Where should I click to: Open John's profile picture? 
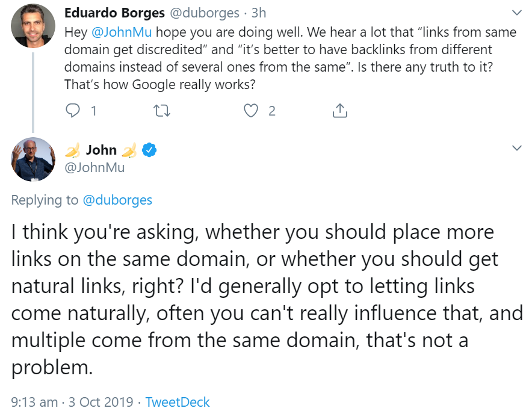33,159
